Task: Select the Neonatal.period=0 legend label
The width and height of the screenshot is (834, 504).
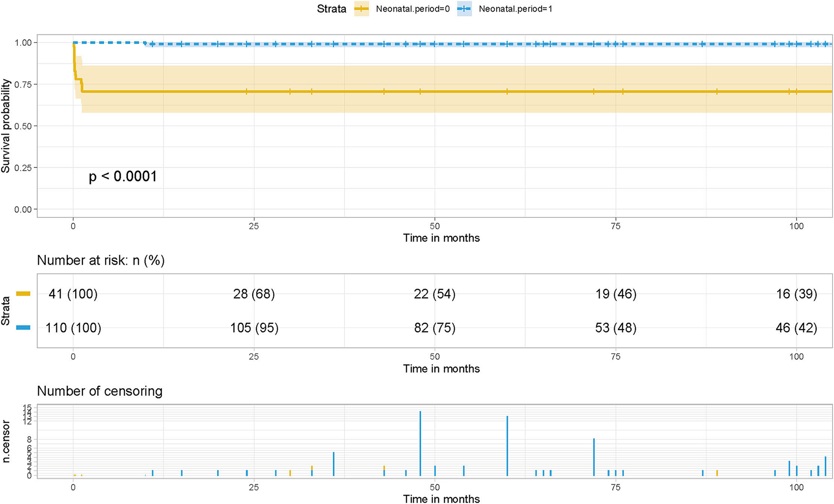Action: pos(412,9)
